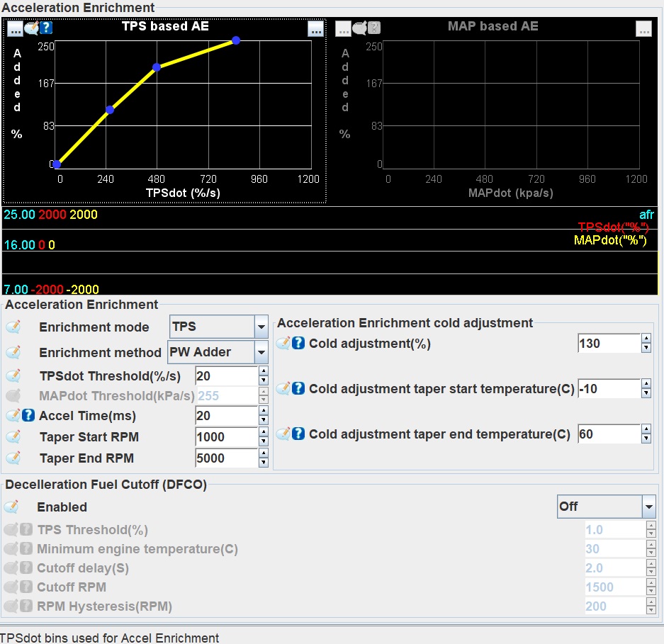Click note icon beside Cold adjustment(%)

[x=283, y=343]
